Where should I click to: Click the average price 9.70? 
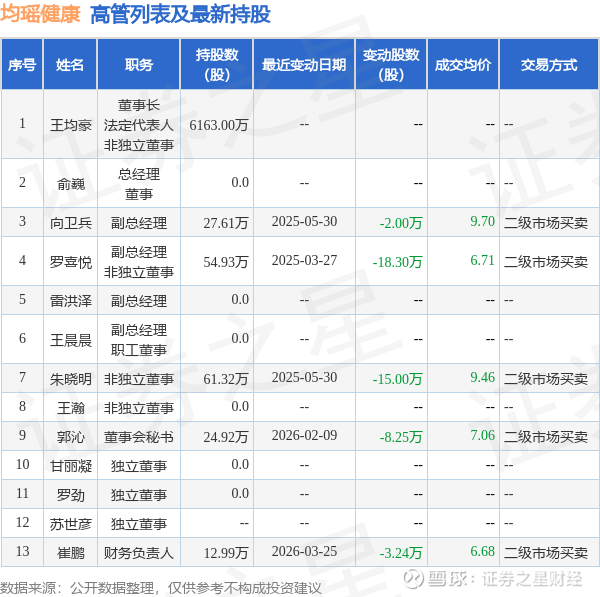pyautogui.click(x=482, y=221)
